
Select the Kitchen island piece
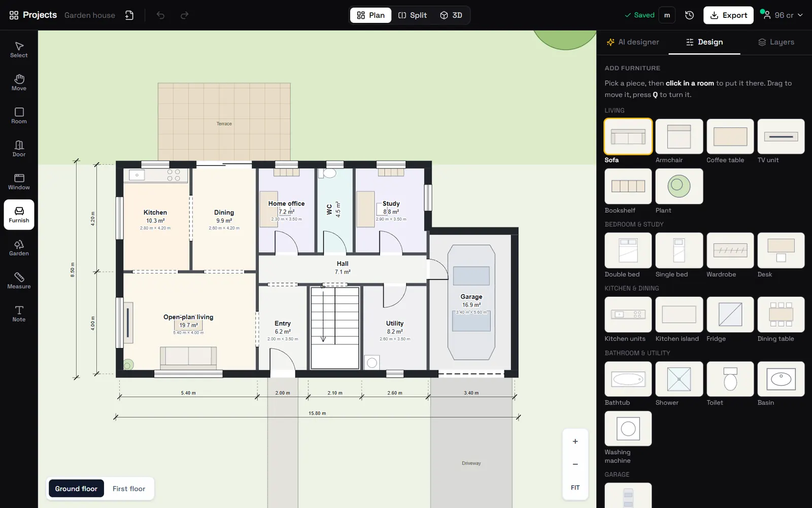click(679, 314)
